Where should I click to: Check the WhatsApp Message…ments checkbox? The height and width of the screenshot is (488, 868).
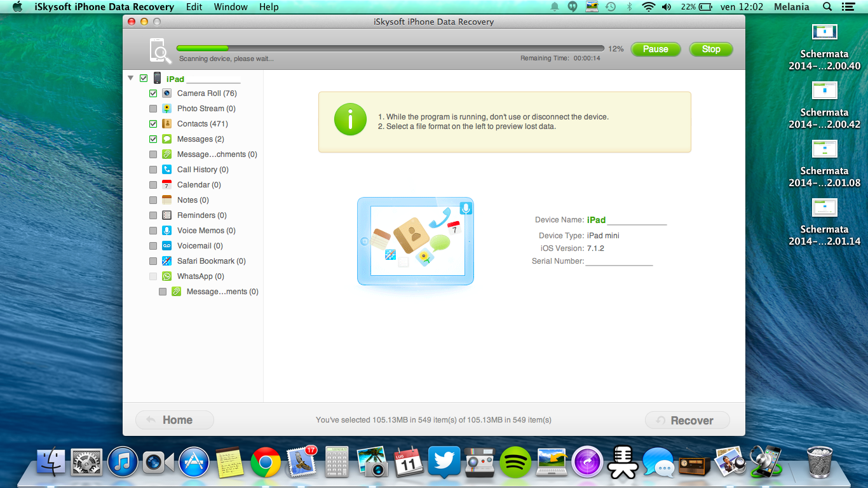point(163,292)
